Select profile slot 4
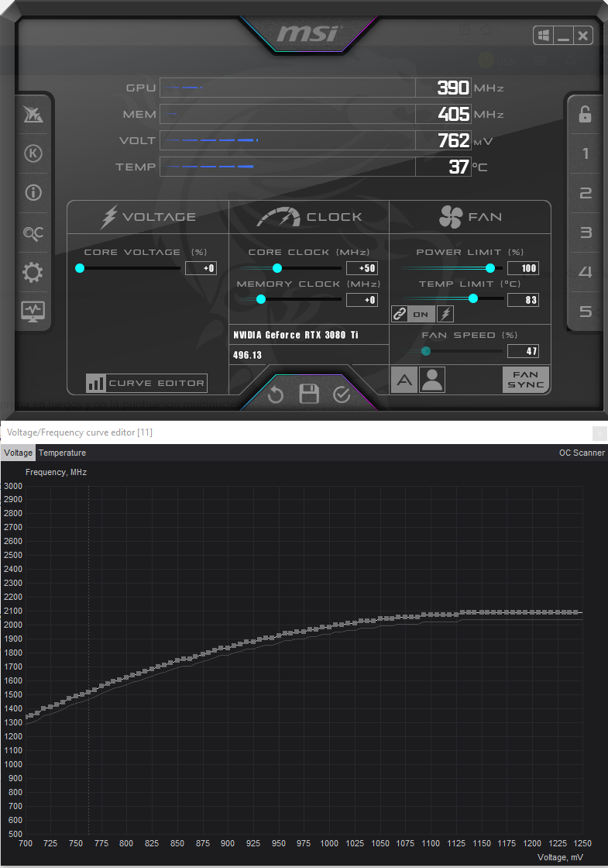The height and width of the screenshot is (868, 608). [x=586, y=272]
